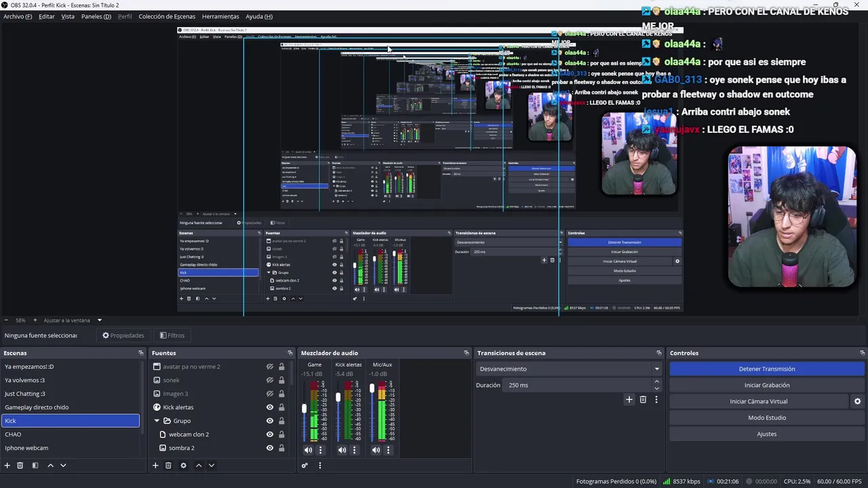Remove source with Fuentes trash icon
The width and height of the screenshot is (868, 488).
click(168, 466)
